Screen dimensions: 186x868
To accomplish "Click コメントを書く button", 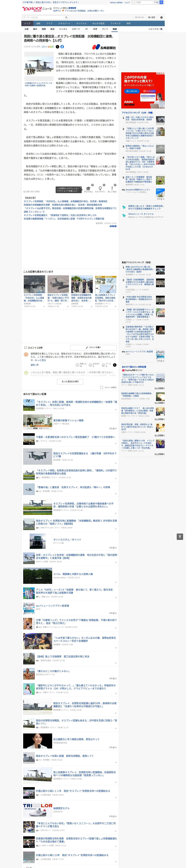I will (93, 347).
